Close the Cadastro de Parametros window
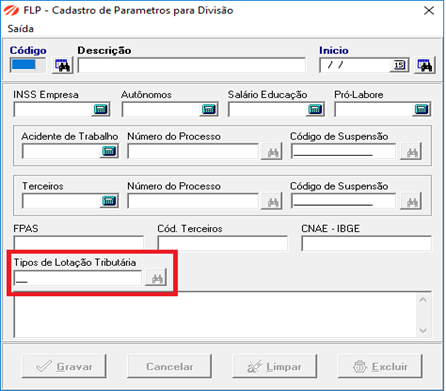The height and width of the screenshot is (391, 446). (429, 11)
